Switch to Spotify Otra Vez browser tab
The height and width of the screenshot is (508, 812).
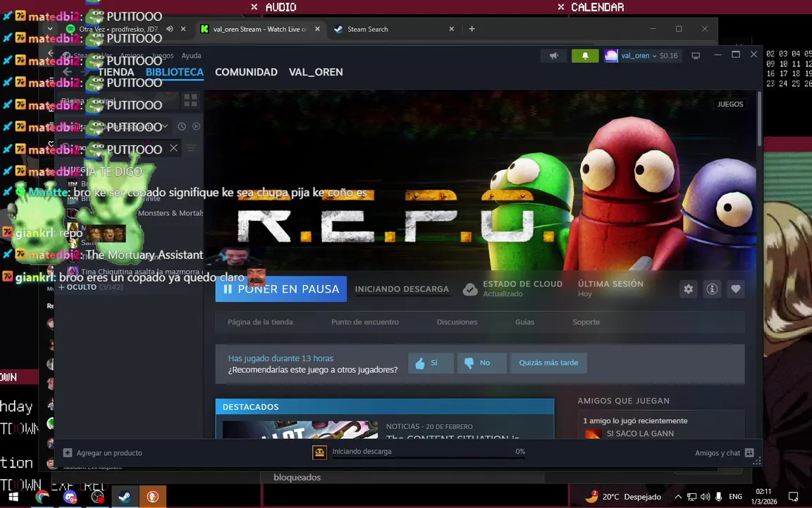point(118,29)
